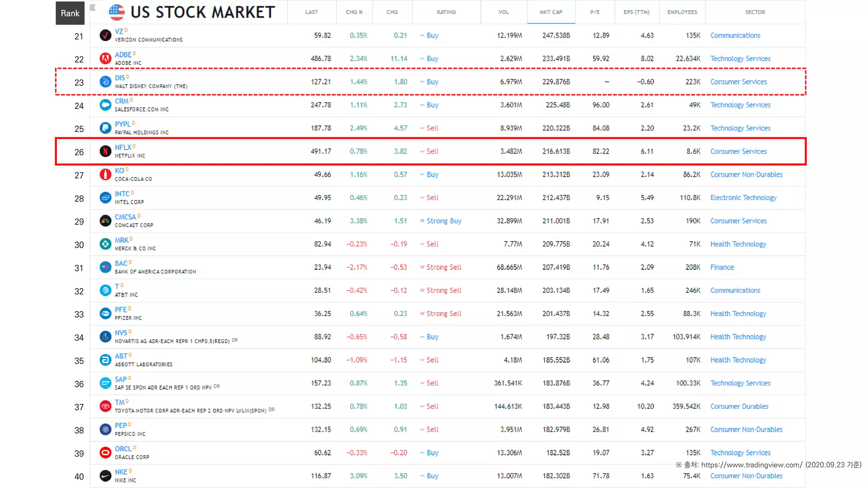Click Electronic Technology sector link for Intel
The width and height of the screenshot is (868, 488).
click(x=743, y=198)
